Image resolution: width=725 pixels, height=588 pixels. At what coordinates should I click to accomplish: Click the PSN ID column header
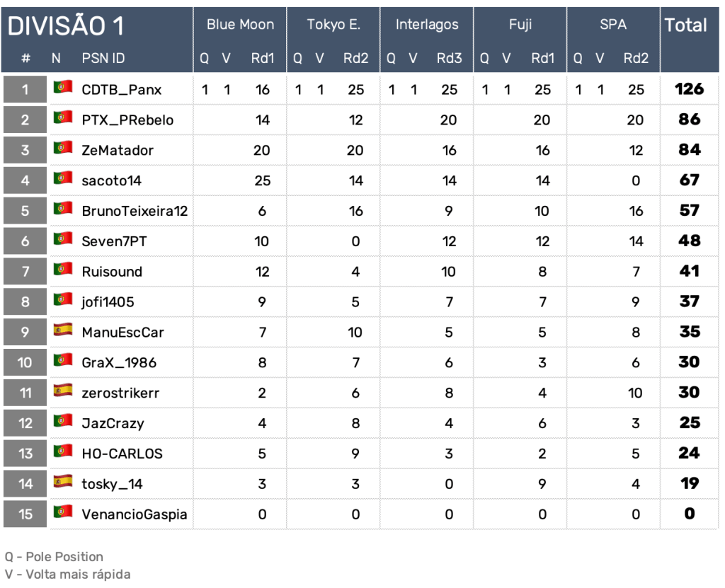[x=103, y=58]
